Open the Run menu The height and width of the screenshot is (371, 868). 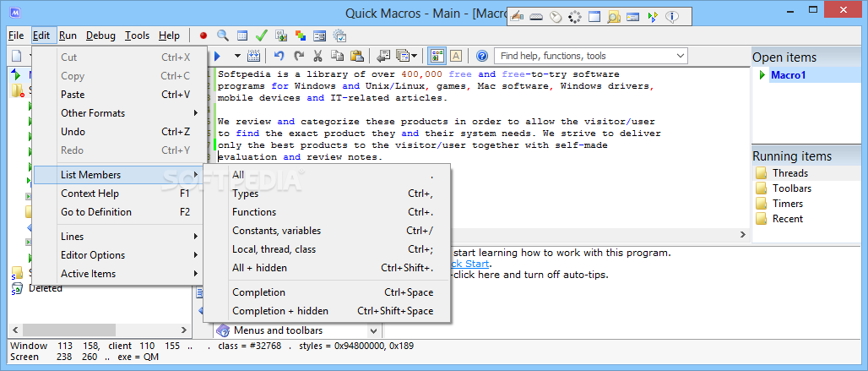pyautogui.click(x=68, y=35)
